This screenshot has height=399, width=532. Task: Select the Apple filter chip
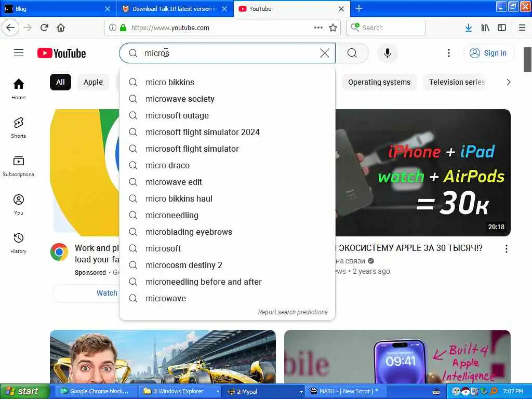(x=94, y=82)
